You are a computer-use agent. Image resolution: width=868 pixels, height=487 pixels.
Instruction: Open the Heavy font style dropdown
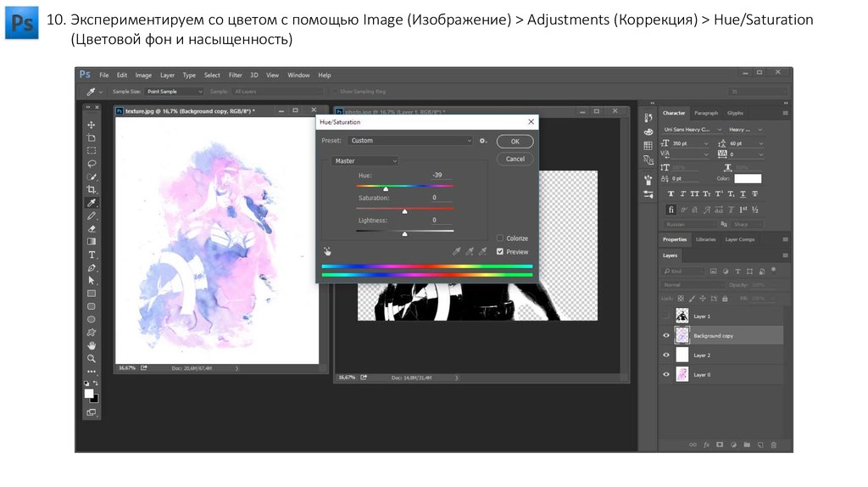(745, 130)
